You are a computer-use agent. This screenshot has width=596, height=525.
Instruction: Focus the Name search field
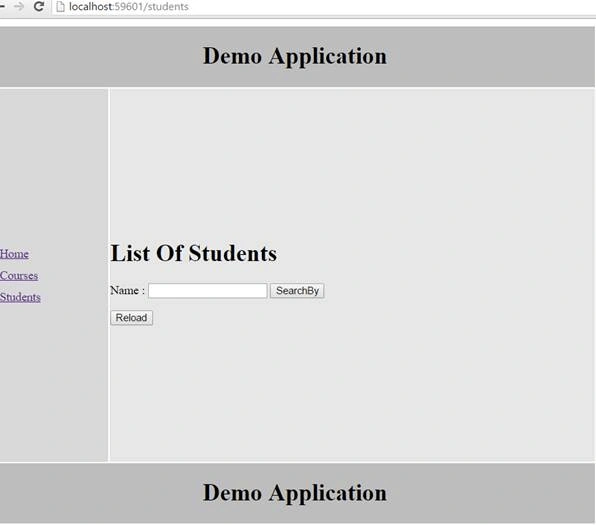click(208, 291)
